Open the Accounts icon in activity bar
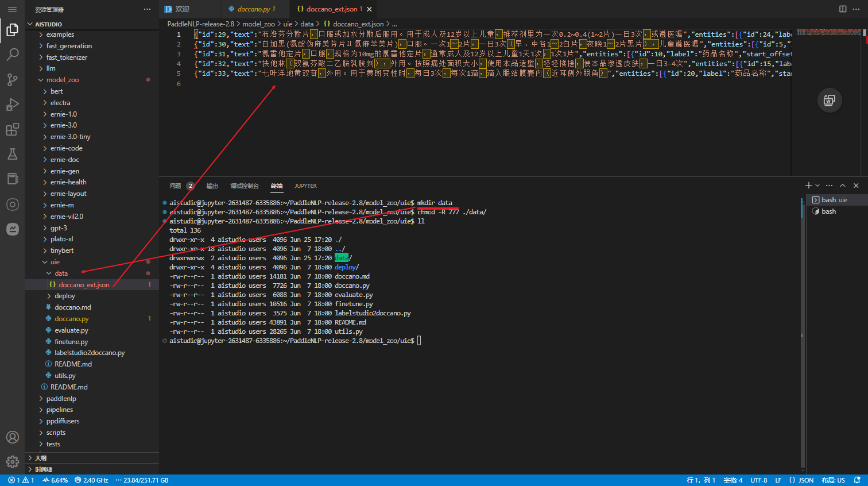 (12, 437)
